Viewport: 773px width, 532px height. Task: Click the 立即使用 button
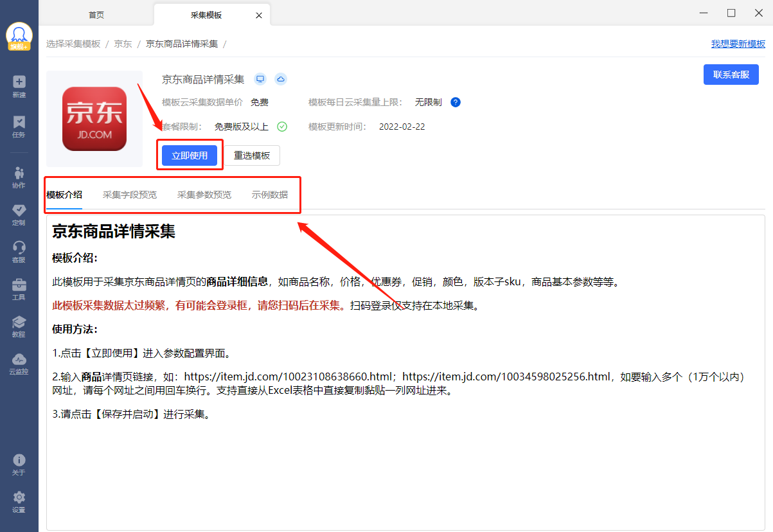[x=190, y=155]
